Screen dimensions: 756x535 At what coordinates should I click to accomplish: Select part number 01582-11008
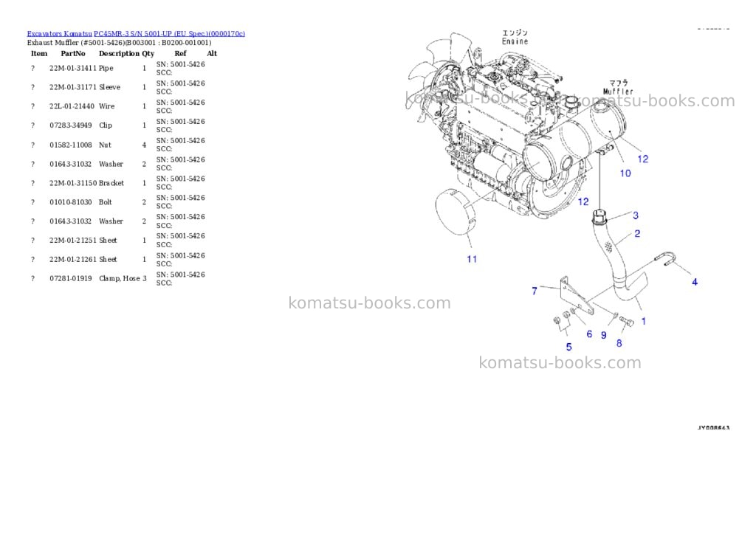[70, 145]
